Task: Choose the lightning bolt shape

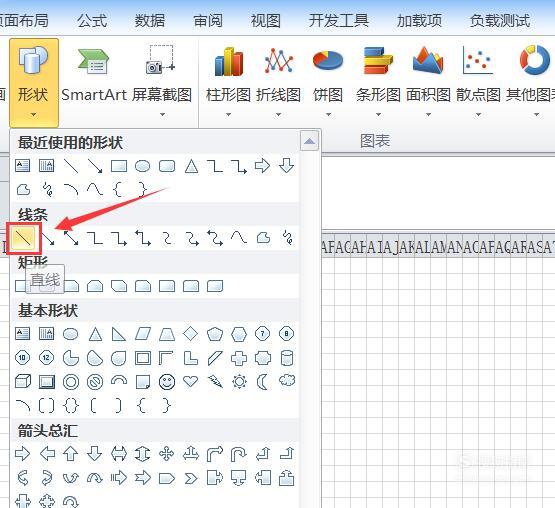Action: [x=215, y=381]
